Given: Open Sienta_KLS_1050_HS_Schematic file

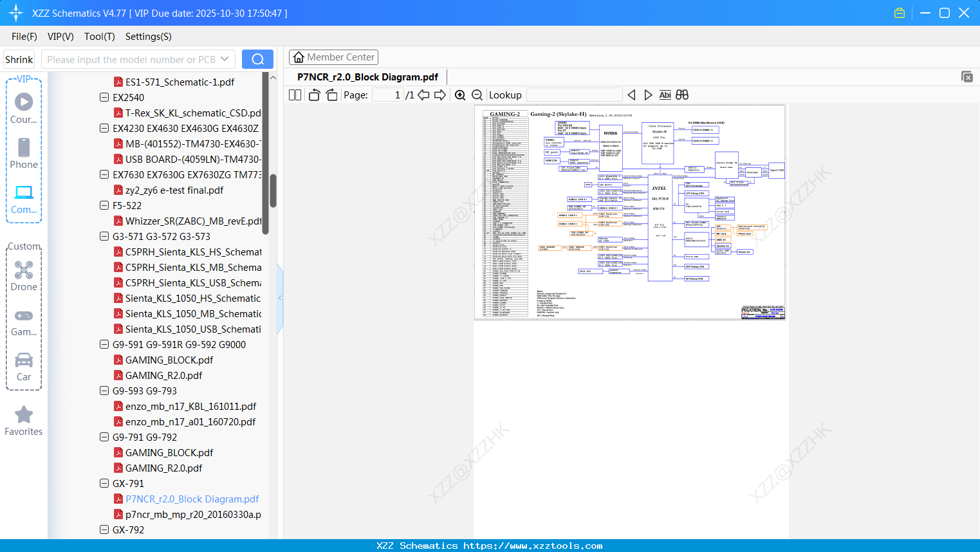Looking at the screenshot, I should (x=187, y=298).
